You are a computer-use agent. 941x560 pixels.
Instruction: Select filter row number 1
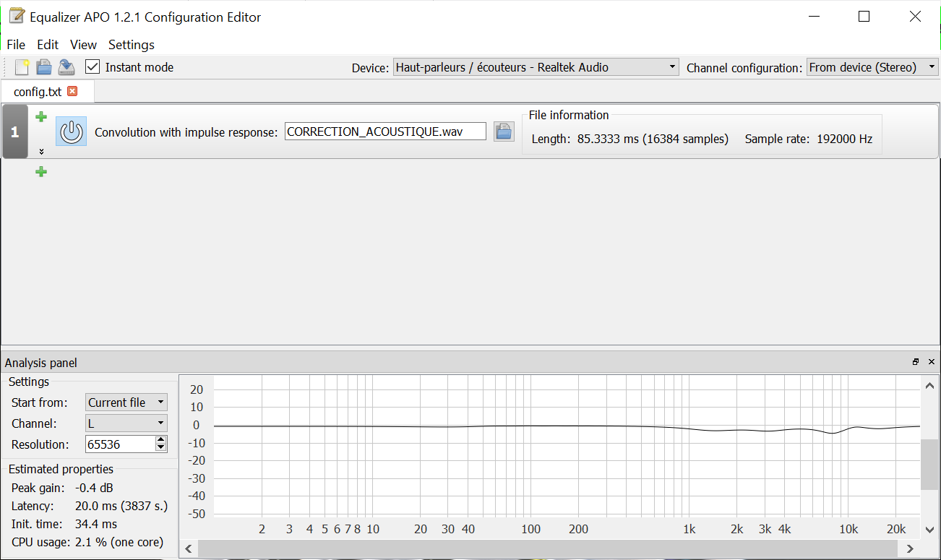15,132
